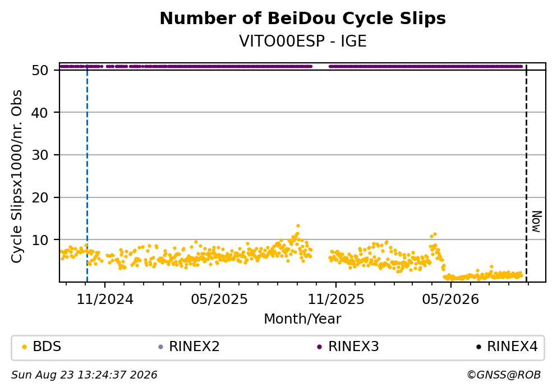Image resolution: width=557 pixels, height=392 pixels.
Task: Click the 05/2025 x-axis tick label
Action: pos(219,299)
